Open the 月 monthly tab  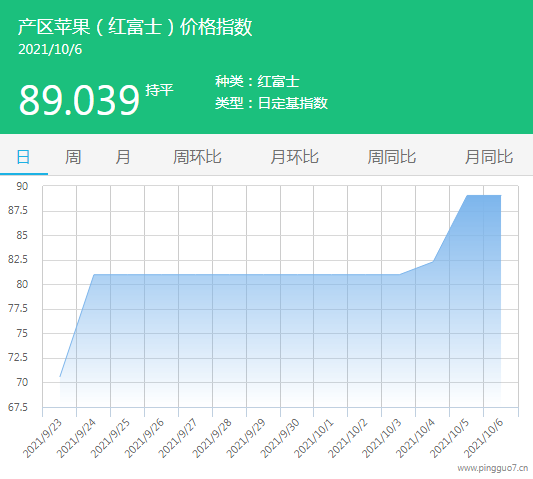coord(123,157)
